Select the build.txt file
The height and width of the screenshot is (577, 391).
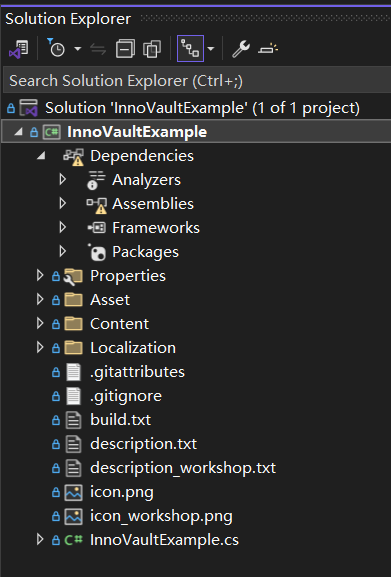pos(121,420)
